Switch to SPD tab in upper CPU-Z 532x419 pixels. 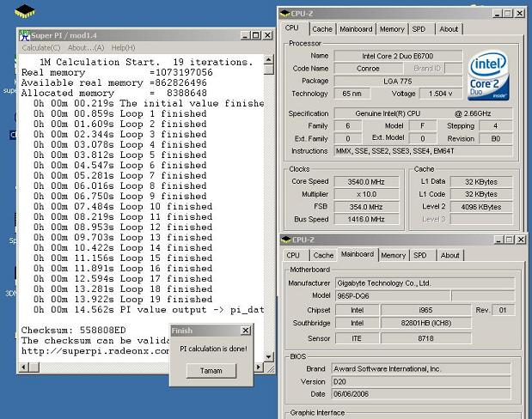click(x=419, y=29)
